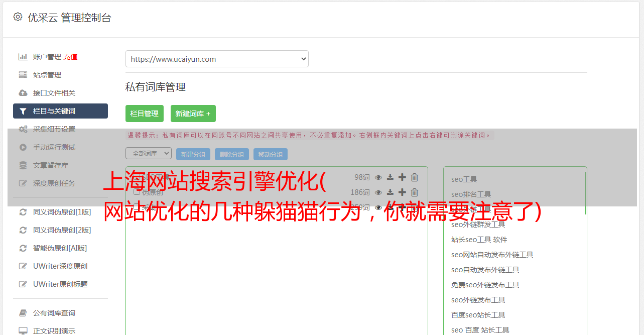Add keywords with plus icon on 186词 row
Viewport: 644px width, 335px height.
(402, 192)
